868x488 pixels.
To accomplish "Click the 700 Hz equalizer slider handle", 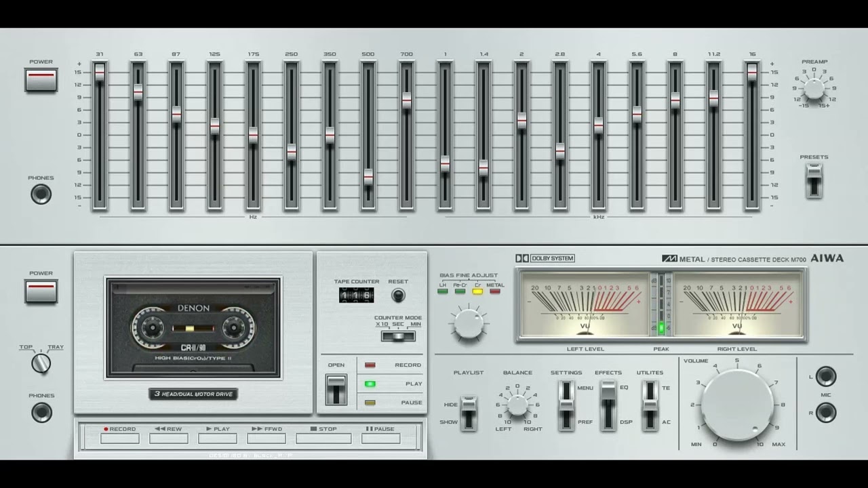I will (406, 100).
